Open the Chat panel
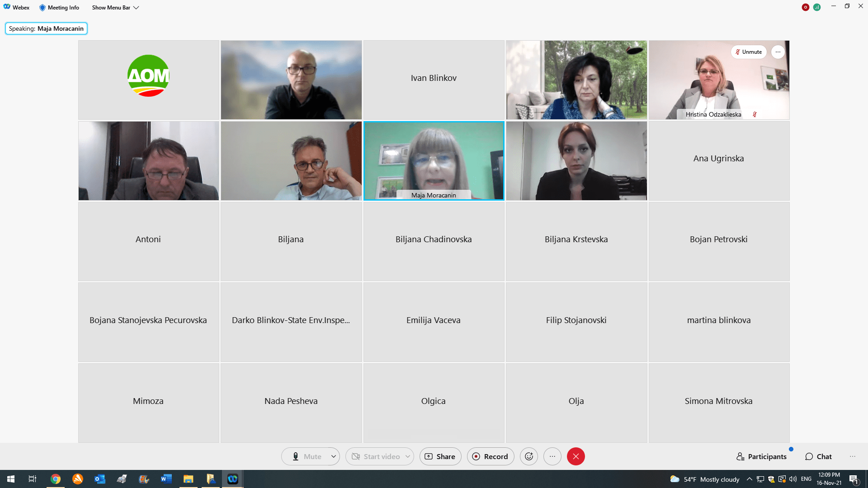 click(818, 456)
